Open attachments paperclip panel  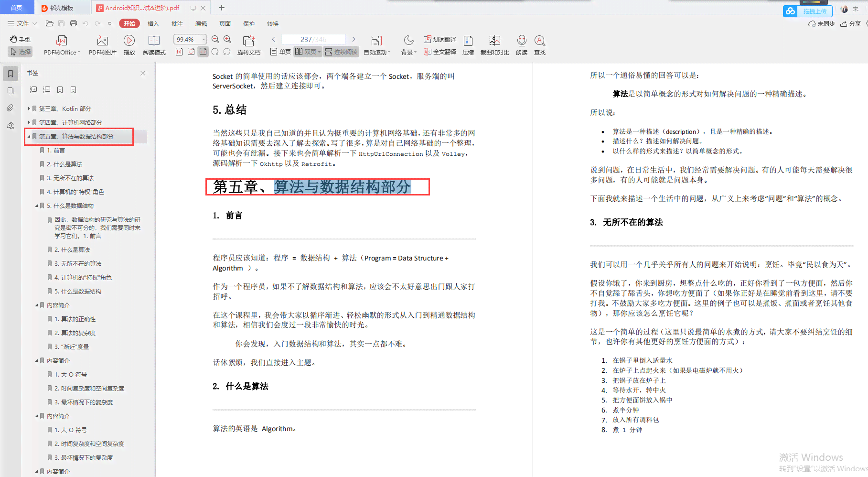pos(11,108)
